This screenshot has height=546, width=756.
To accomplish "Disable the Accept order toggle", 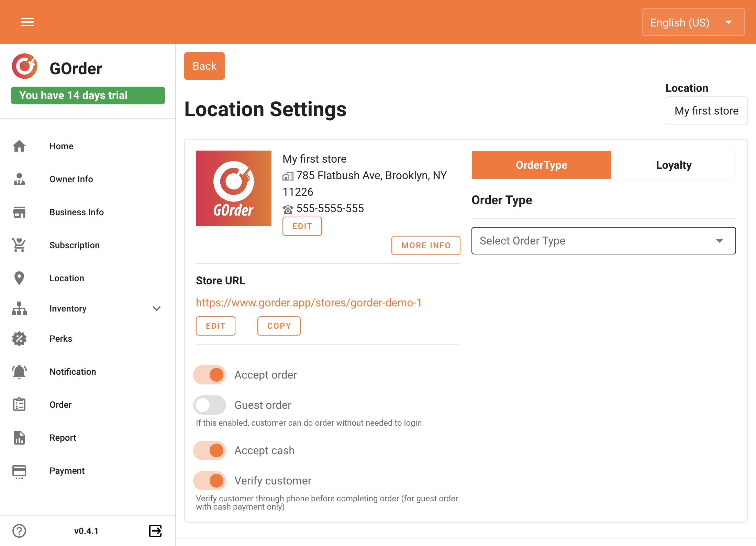I will (x=210, y=375).
